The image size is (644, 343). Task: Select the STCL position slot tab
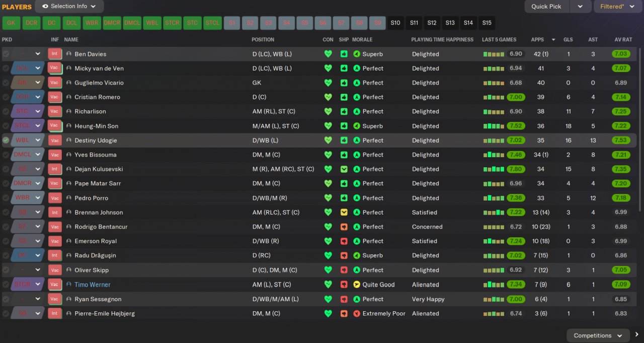coord(212,23)
